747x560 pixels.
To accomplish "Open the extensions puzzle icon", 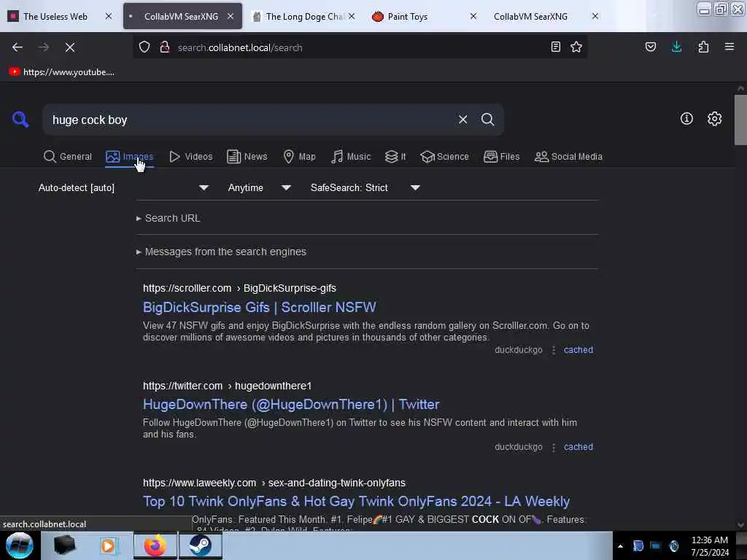I will (x=703, y=47).
